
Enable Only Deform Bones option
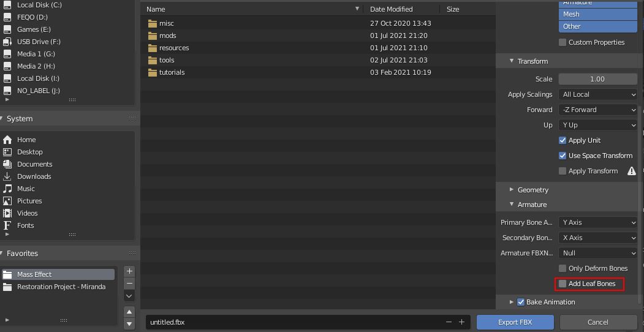point(563,268)
